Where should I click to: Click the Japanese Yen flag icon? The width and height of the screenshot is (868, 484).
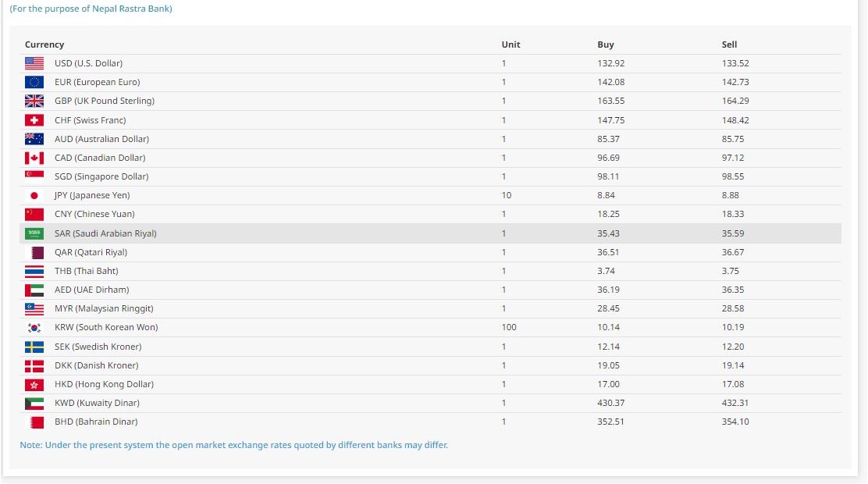pos(34,195)
